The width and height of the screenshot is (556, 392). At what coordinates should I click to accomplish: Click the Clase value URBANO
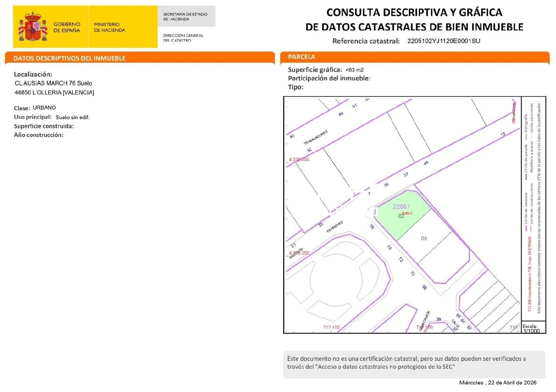[x=44, y=108]
